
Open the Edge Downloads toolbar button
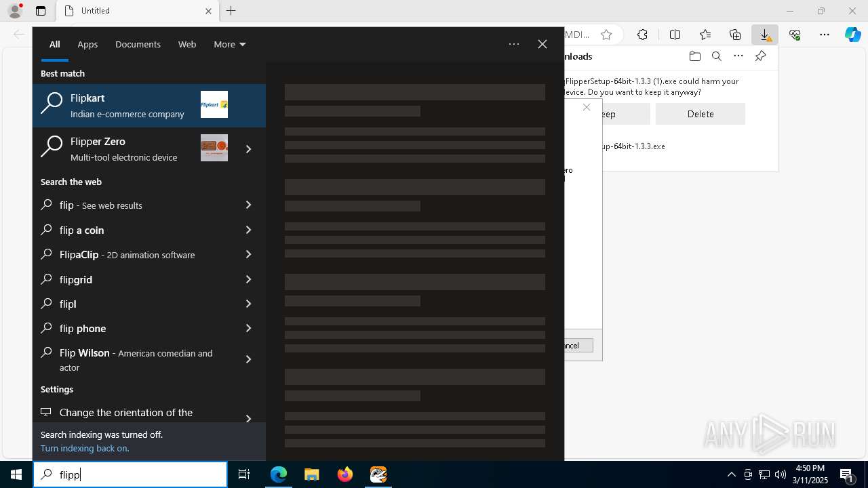click(x=765, y=35)
